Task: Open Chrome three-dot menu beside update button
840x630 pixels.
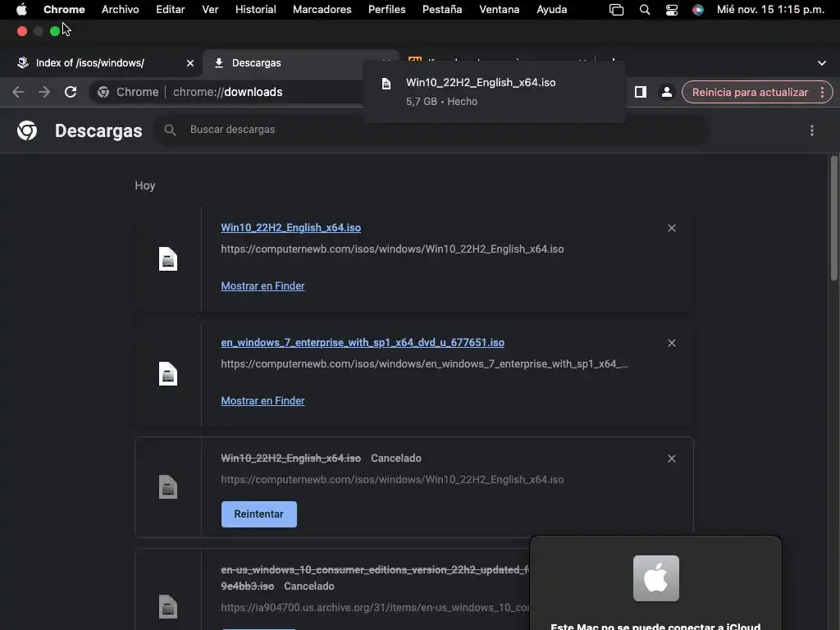Action: (822, 92)
